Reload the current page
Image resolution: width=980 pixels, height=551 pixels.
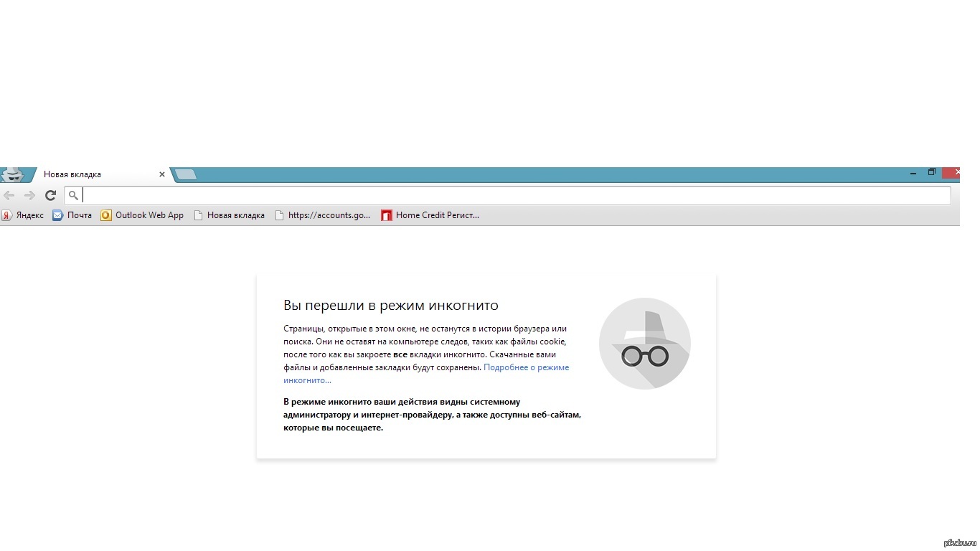[x=50, y=195]
